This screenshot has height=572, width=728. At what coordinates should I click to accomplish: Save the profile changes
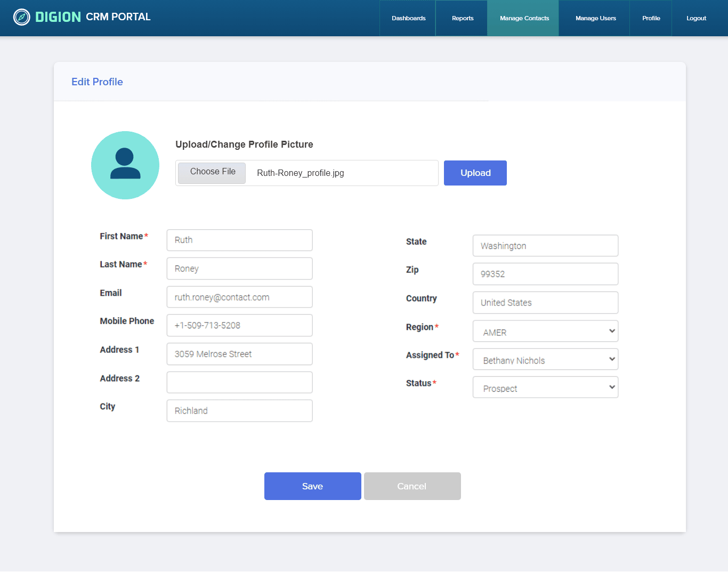point(312,486)
